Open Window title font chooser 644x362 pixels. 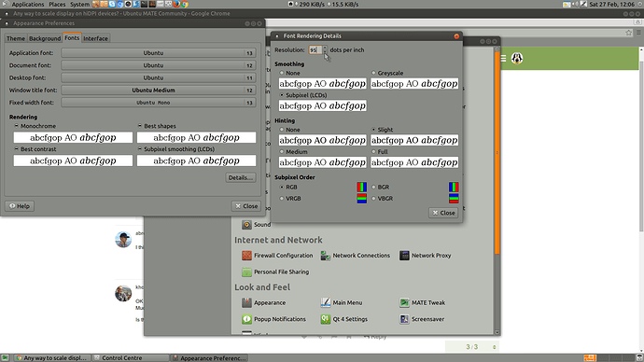pos(159,90)
